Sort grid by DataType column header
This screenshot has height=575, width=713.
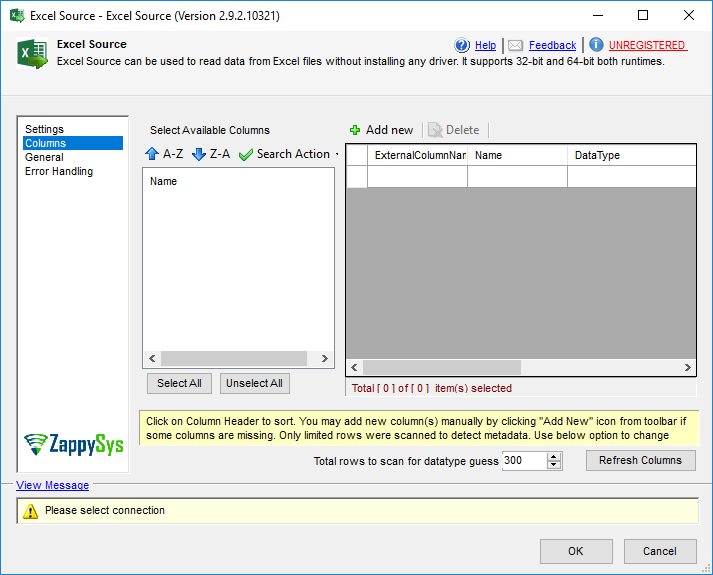pos(632,155)
